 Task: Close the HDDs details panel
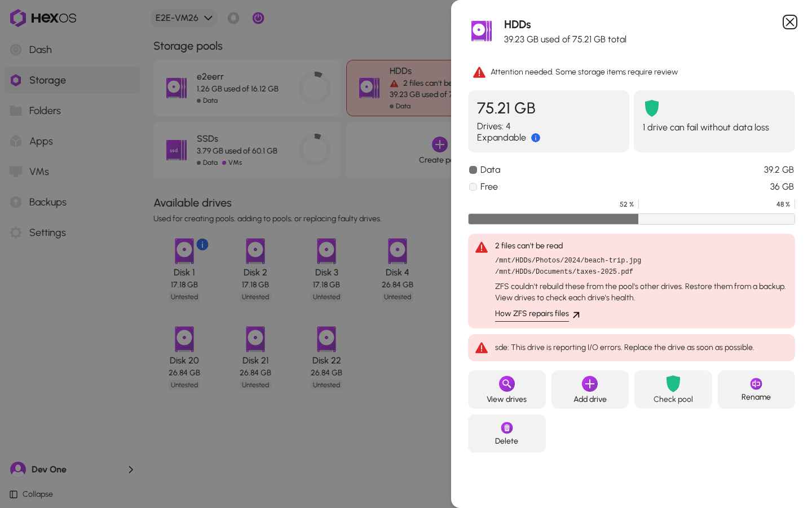789,22
